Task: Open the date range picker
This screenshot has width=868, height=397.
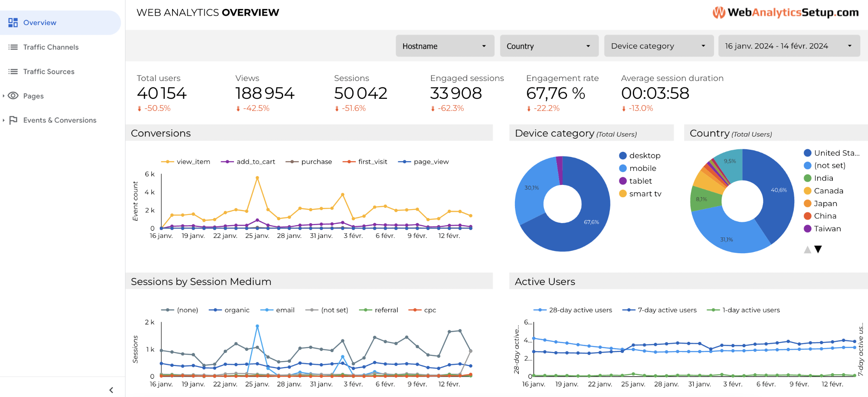Action: (788, 46)
